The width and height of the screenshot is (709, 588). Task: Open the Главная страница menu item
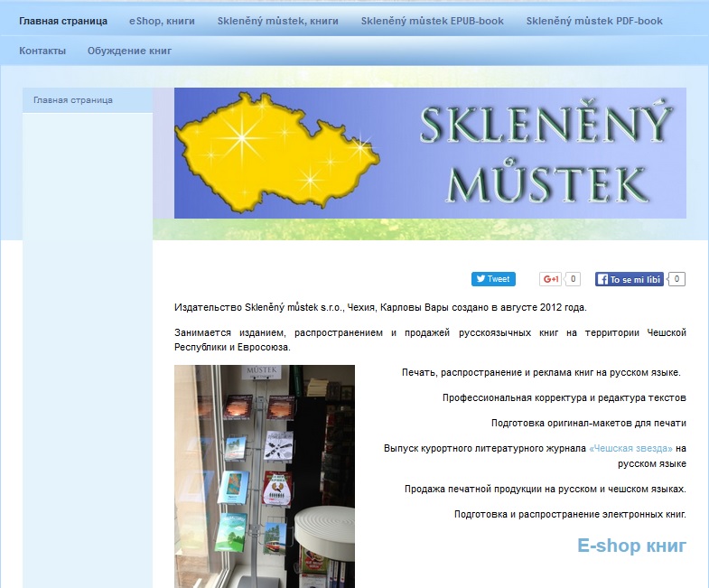tap(63, 22)
